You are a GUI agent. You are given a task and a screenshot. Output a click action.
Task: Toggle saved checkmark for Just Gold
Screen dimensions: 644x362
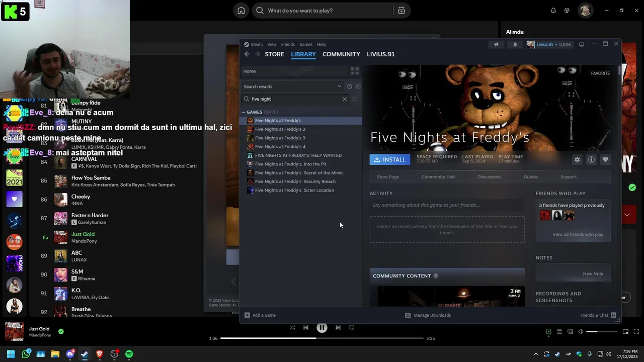(61, 332)
